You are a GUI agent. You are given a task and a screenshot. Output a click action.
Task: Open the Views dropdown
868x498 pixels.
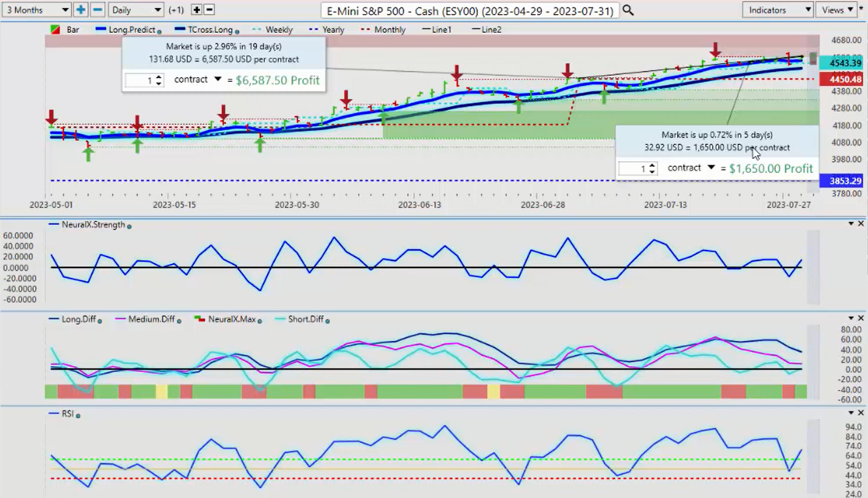click(x=836, y=10)
